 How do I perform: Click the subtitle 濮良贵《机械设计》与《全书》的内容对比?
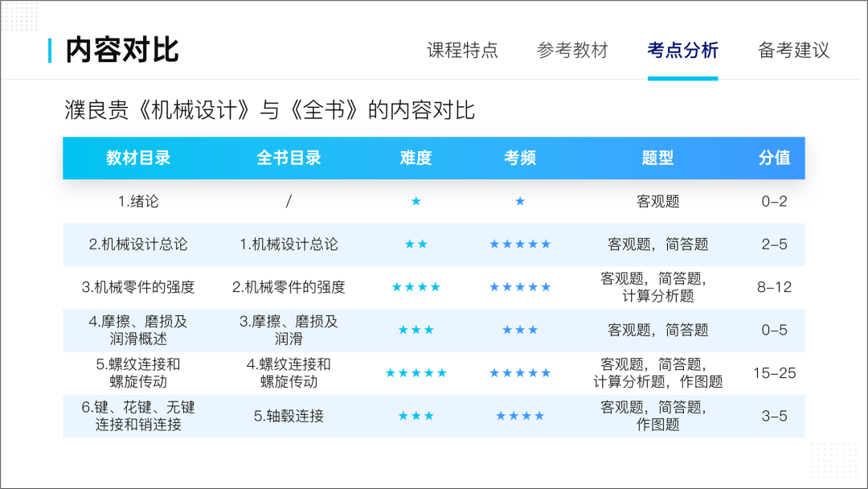(x=269, y=109)
